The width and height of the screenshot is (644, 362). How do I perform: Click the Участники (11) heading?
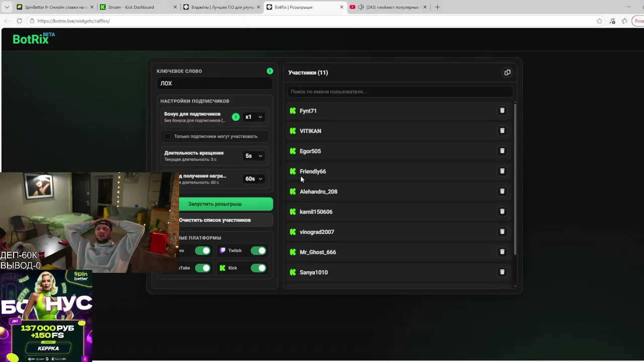(308, 72)
